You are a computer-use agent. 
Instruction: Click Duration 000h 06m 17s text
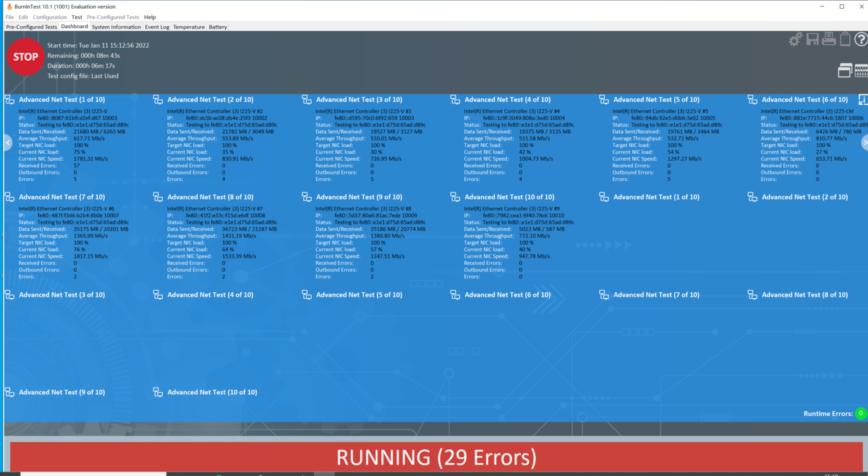(x=81, y=65)
